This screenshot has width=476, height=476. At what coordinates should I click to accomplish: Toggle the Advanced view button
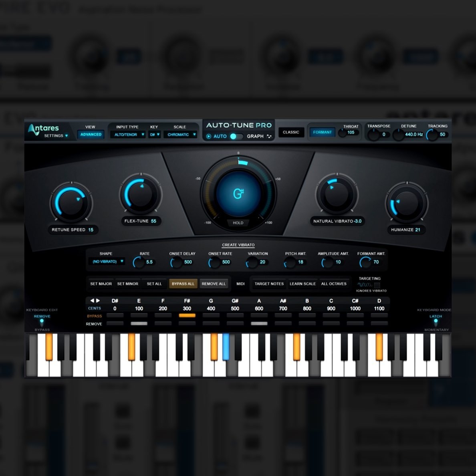(91, 135)
